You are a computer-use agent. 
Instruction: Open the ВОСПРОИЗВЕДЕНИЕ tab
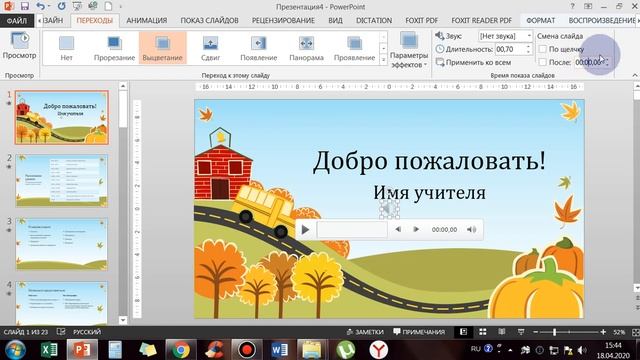point(601,20)
